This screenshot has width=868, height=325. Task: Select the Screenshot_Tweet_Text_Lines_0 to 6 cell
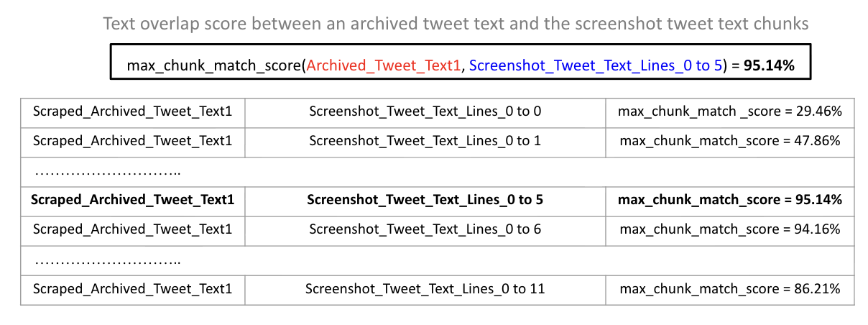pyautogui.click(x=425, y=229)
